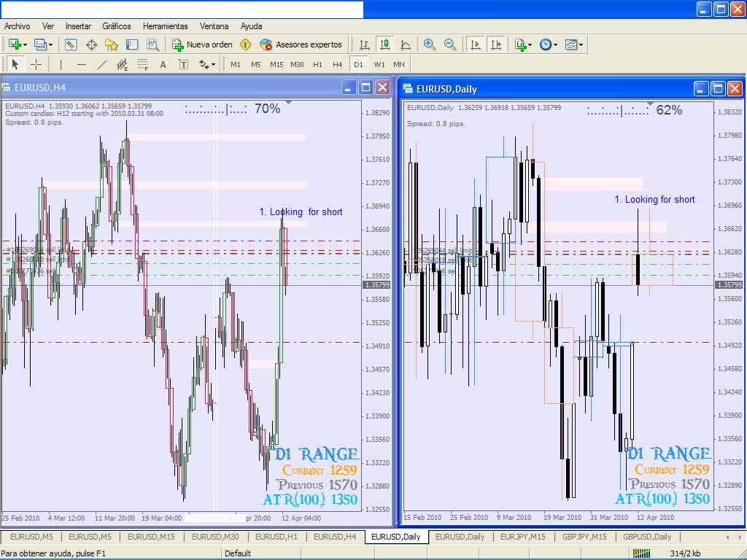The height and width of the screenshot is (560, 747).
Task: Click the zoom out magnifier icon
Action: point(450,44)
